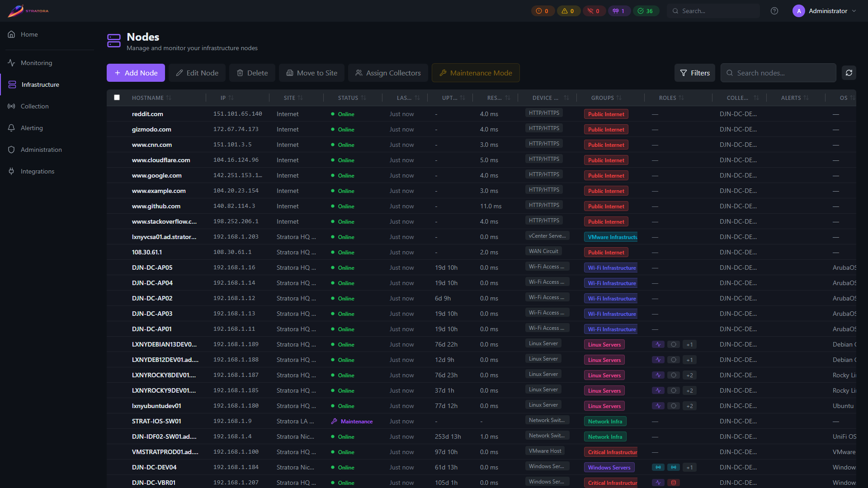
Task: Open the Collection menu item
Action: click(x=47, y=106)
